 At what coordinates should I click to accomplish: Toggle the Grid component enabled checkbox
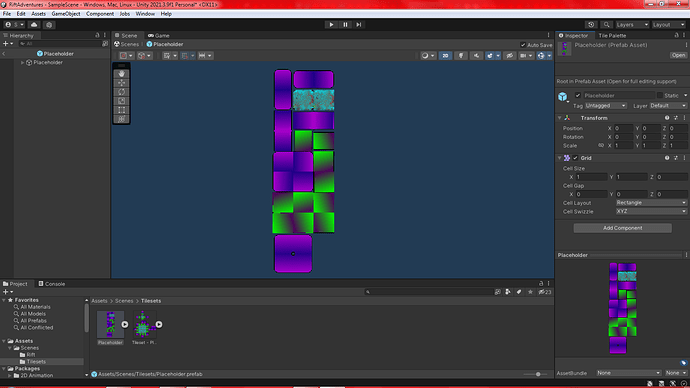575,158
